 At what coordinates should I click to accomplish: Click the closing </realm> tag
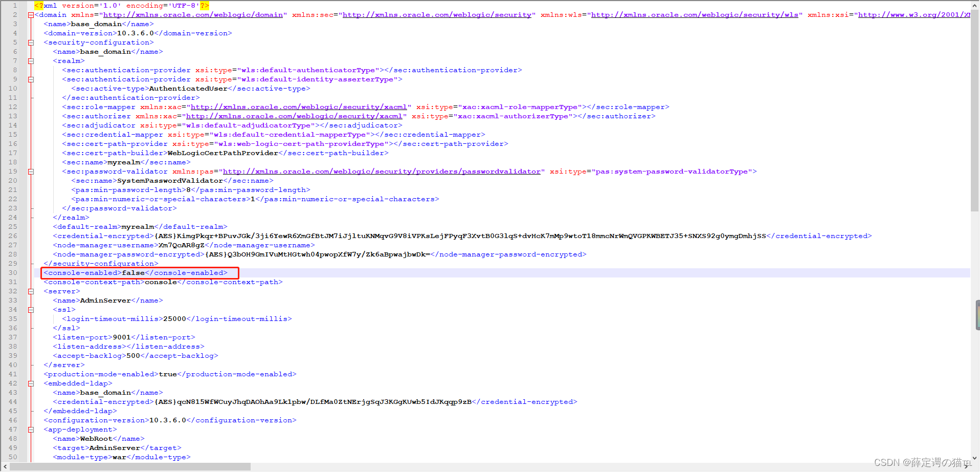pos(71,218)
